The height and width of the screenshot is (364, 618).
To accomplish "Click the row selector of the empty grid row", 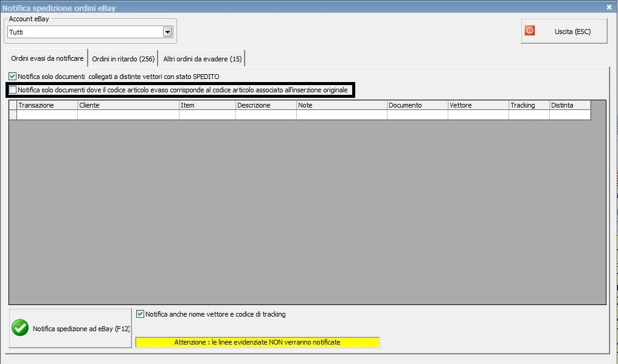I will pos(13,115).
